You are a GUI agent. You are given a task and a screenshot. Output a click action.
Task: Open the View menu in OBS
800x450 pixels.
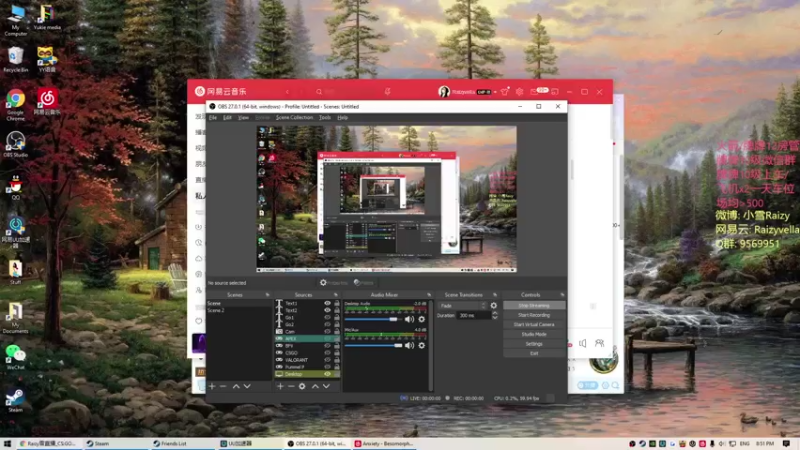pyautogui.click(x=243, y=118)
